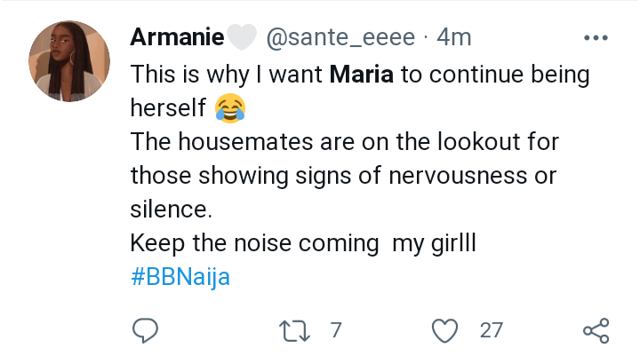Like the tweet with the heart icon
Screen dimensions: 640x364
443,331
